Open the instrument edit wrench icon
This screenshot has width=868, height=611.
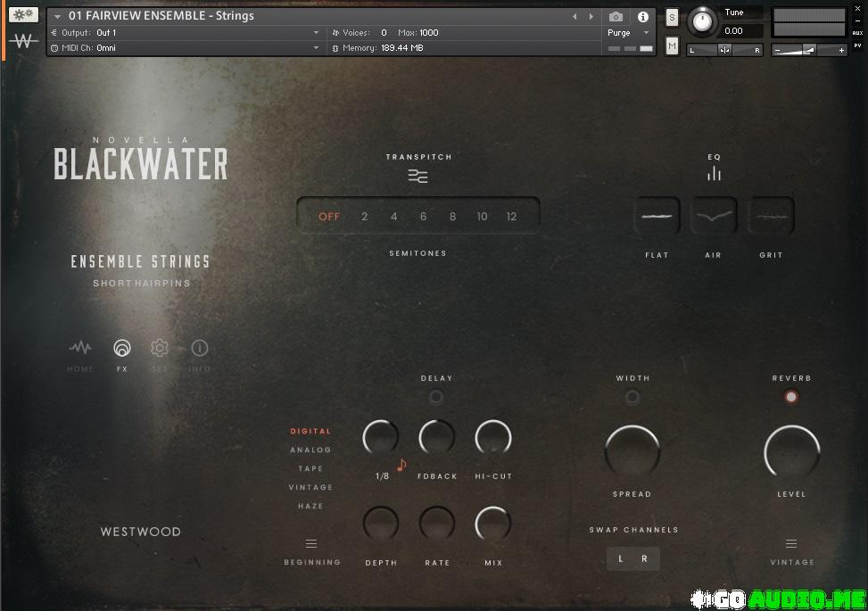(x=24, y=14)
